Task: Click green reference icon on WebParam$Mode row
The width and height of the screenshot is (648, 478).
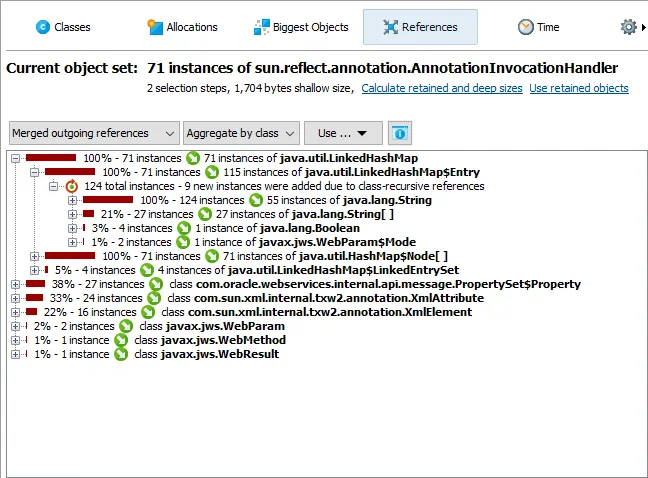Action: tap(183, 242)
